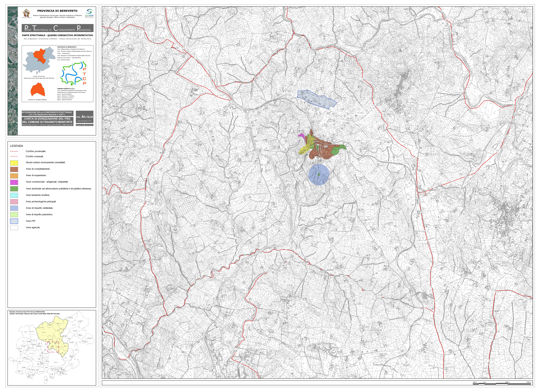Click the Provincia di Benevento coat of arms

pos(26,13)
